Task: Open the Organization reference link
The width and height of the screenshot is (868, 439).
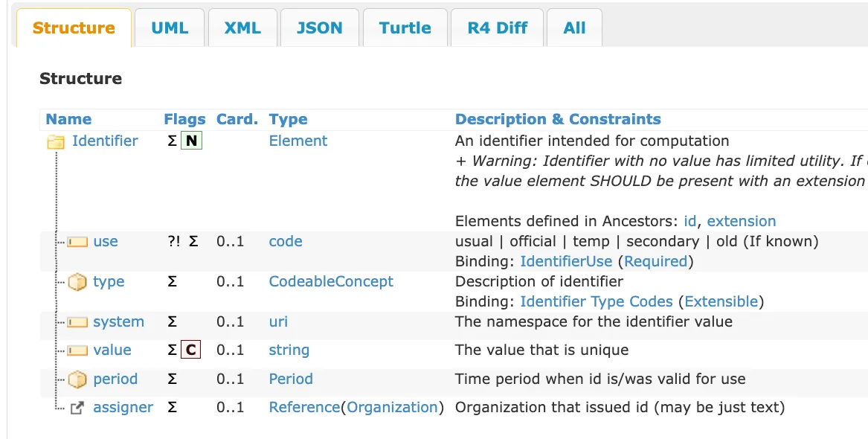Action: pos(393,407)
